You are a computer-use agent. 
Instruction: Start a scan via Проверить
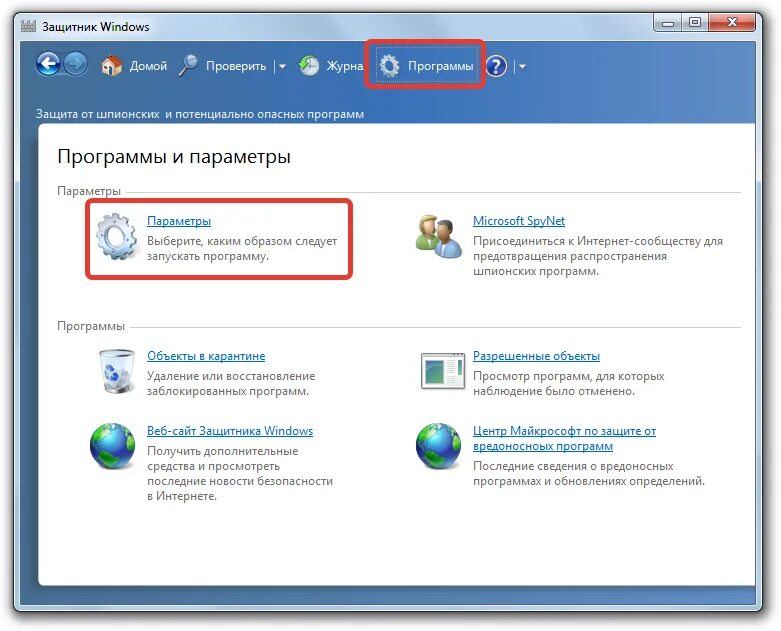[x=236, y=66]
